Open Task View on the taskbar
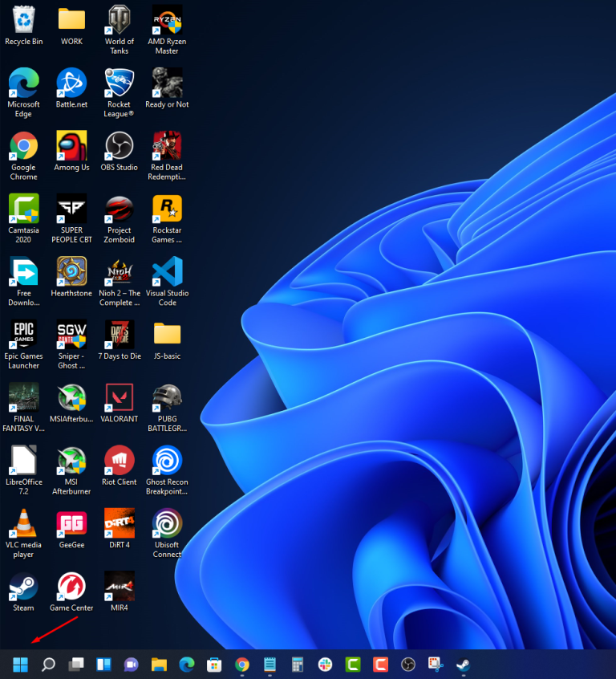The image size is (616, 679). pyautogui.click(x=75, y=664)
